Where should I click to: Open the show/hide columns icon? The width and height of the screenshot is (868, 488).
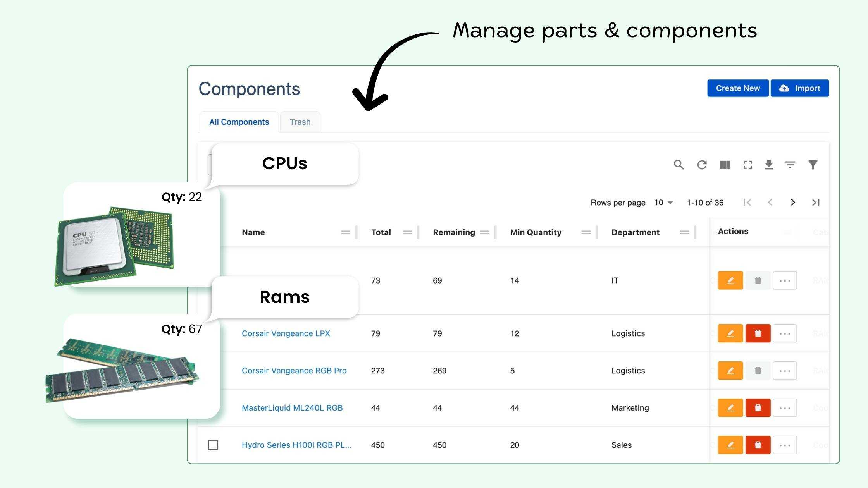pos(725,165)
